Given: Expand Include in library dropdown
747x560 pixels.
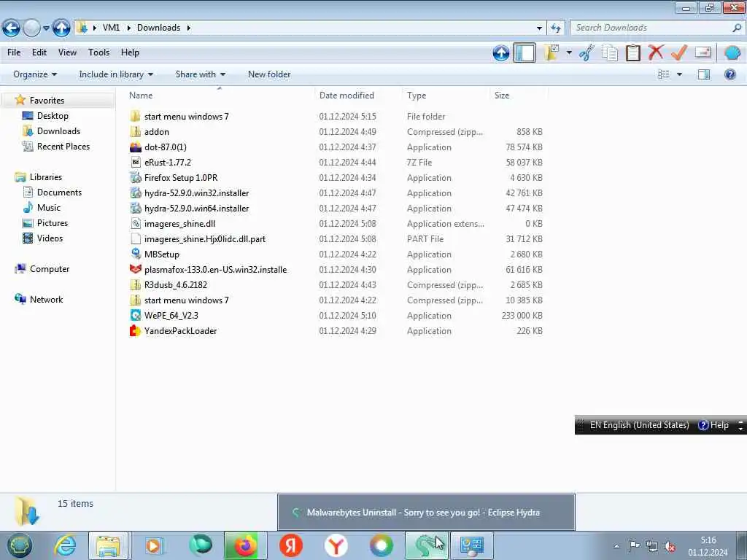Looking at the screenshot, I should (x=116, y=74).
